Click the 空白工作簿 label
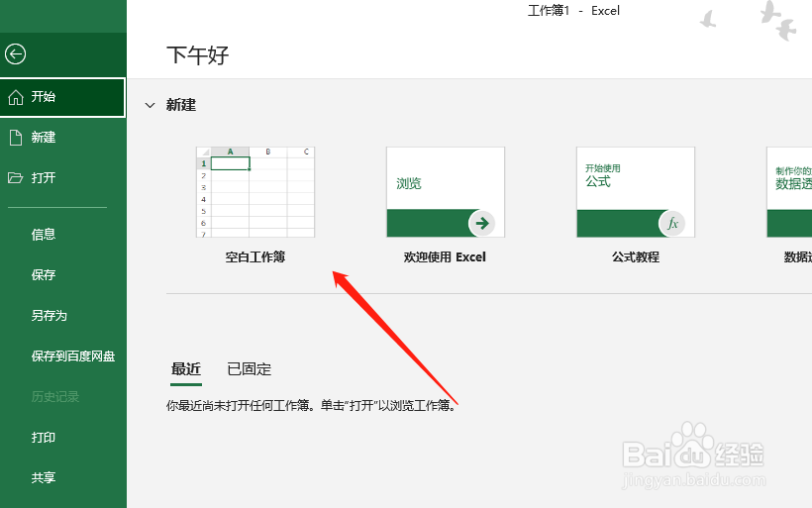This screenshot has width=812, height=508. pyautogui.click(x=255, y=256)
